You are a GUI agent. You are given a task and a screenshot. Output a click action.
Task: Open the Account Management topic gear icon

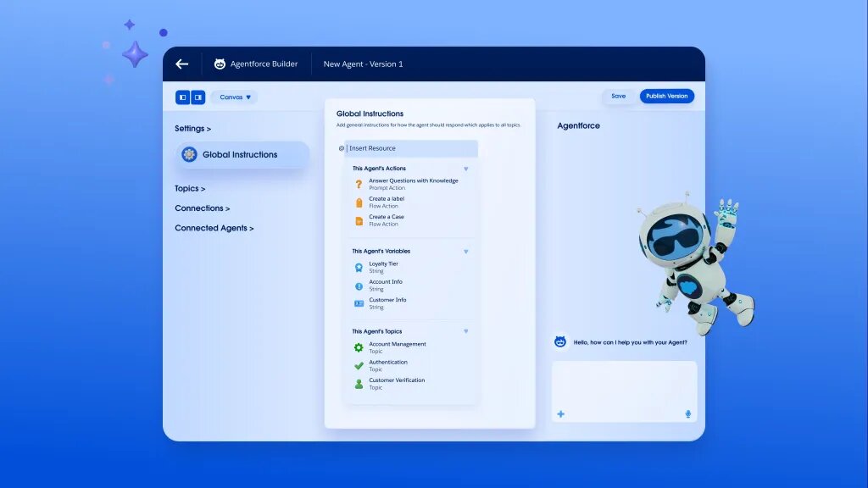(360, 345)
